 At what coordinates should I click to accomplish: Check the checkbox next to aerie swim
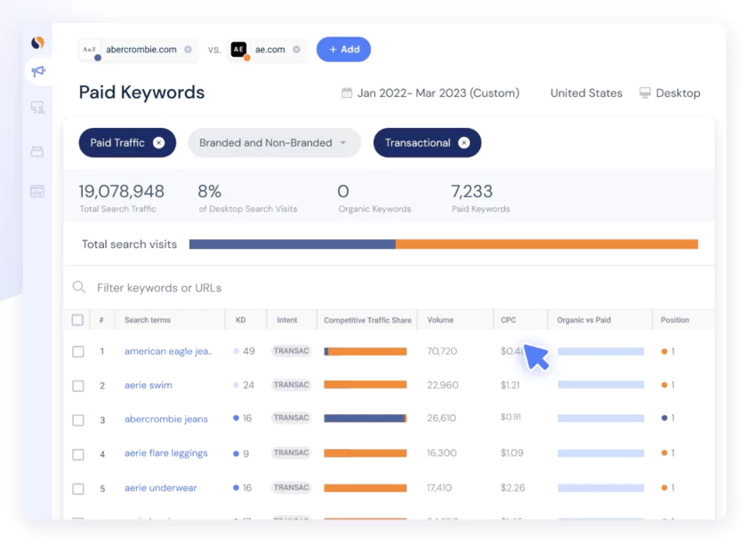pyautogui.click(x=77, y=385)
